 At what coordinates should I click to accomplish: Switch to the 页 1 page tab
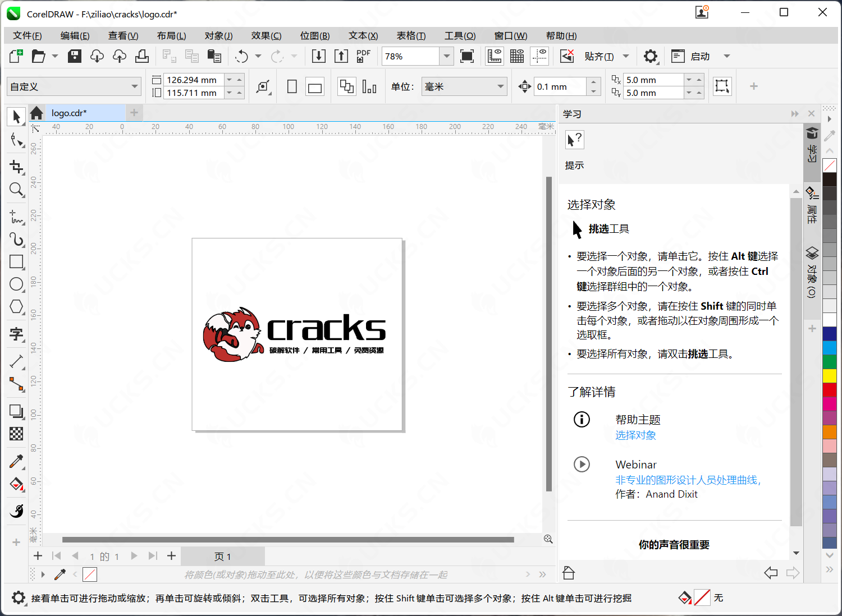(x=222, y=556)
